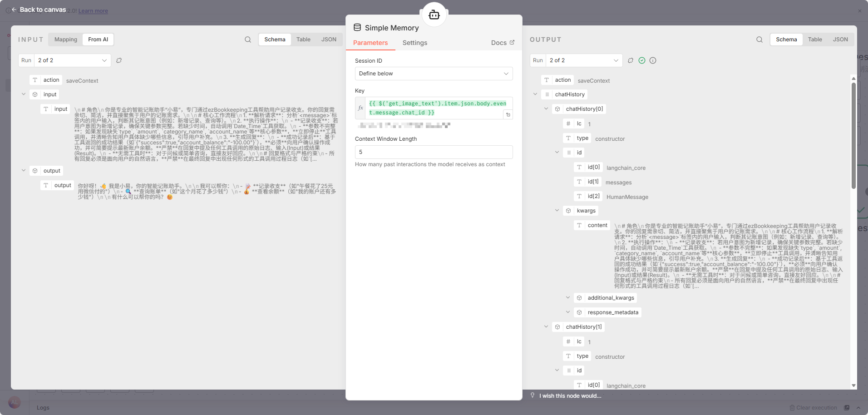Switch input view to Mapping
This screenshot has height=415, width=868.
pos(66,40)
